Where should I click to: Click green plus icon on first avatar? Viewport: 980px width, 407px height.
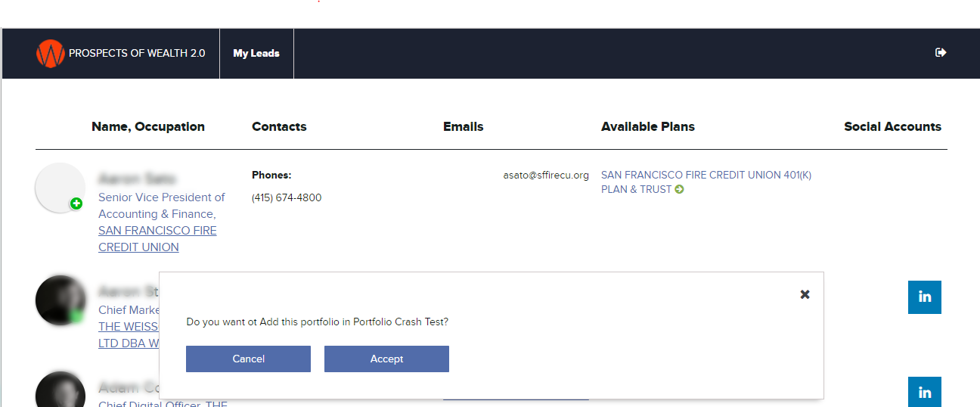click(76, 203)
